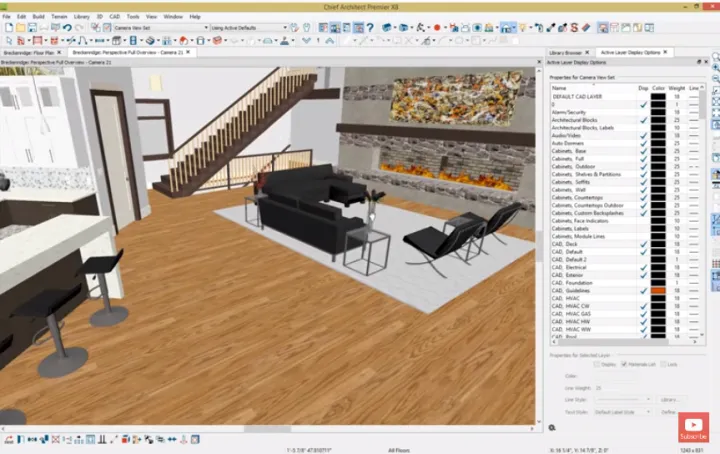Viewport: 720px width, 454px height.
Task: Click the orange color swatch for CAD, Guidelines
Action: coord(658,290)
